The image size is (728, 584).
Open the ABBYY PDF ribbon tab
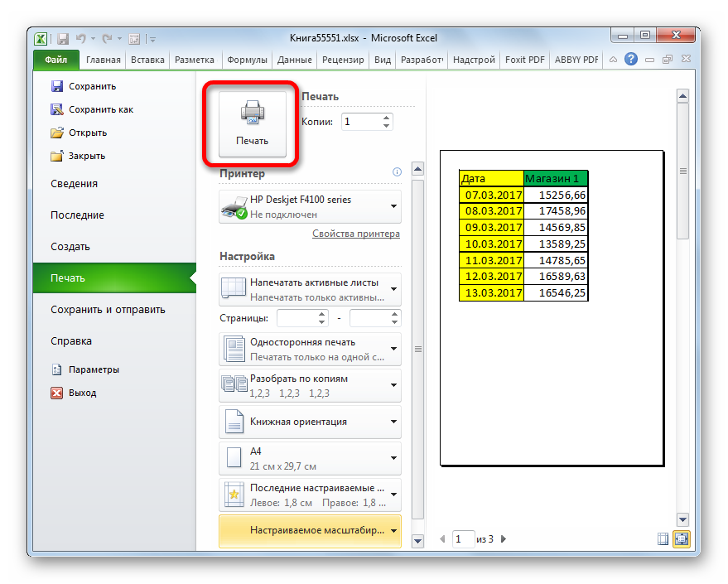pyautogui.click(x=576, y=60)
